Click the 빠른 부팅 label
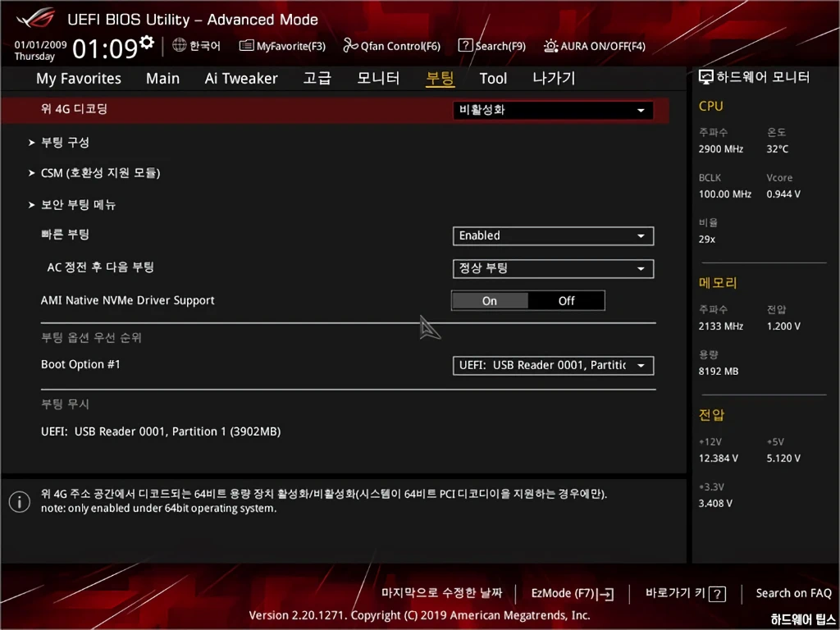The width and height of the screenshot is (840, 630). 65,235
